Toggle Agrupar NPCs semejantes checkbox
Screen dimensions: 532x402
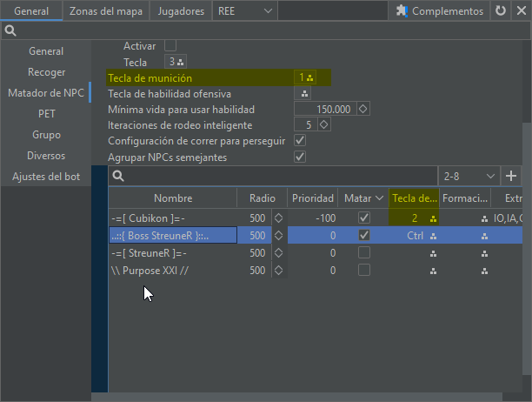[x=301, y=157]
